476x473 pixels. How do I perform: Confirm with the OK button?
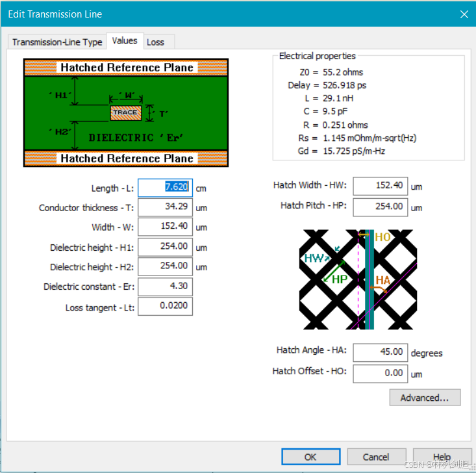click(x=310, y=457)
